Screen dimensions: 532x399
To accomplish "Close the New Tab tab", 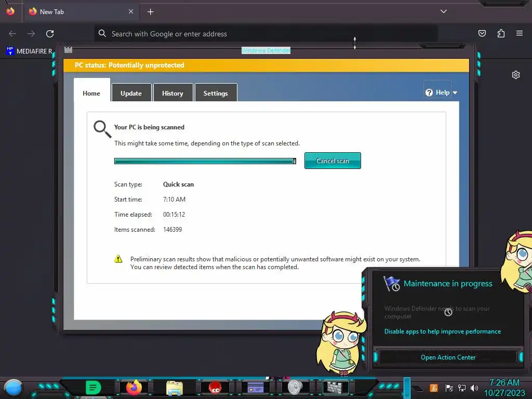I will tap(131, 11).
